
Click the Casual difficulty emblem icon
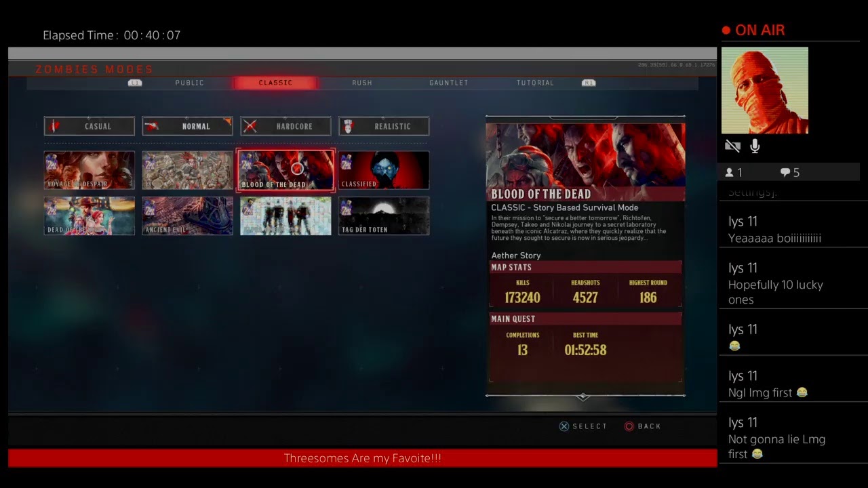point(55,126)
